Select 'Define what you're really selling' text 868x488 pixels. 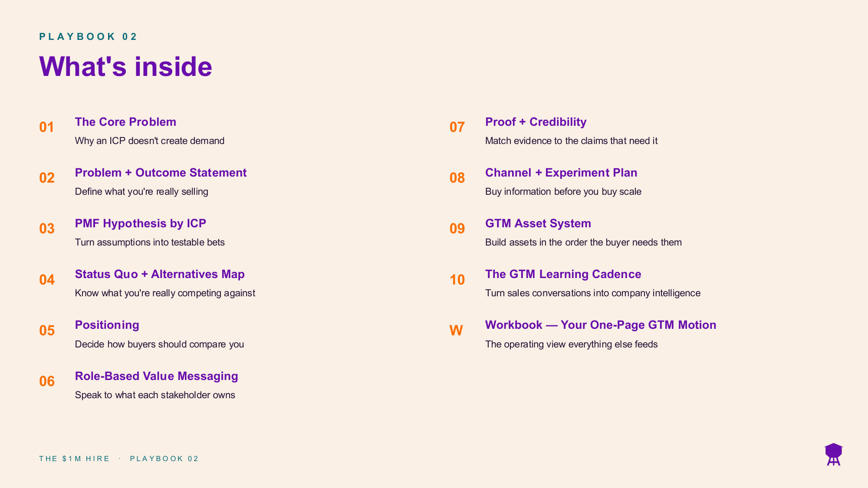[141, 192]
